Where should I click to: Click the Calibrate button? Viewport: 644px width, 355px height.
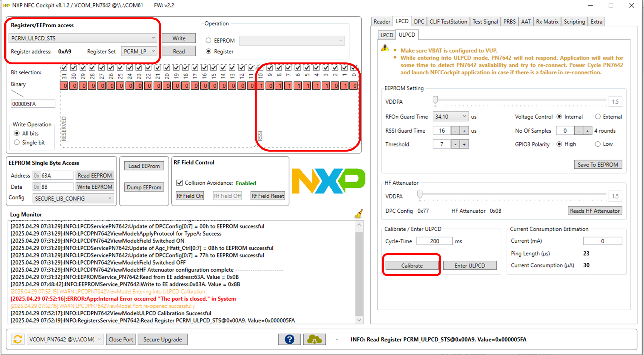(x=411, y=265)
